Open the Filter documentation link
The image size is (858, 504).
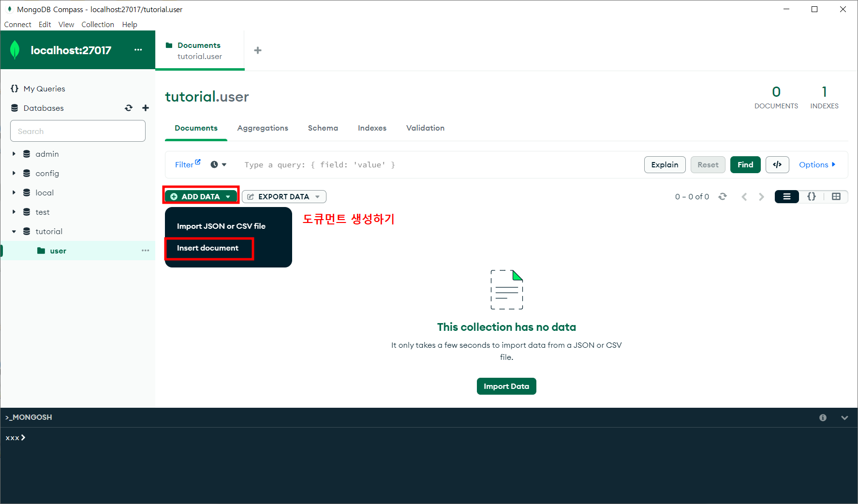(x=188, y=164)
